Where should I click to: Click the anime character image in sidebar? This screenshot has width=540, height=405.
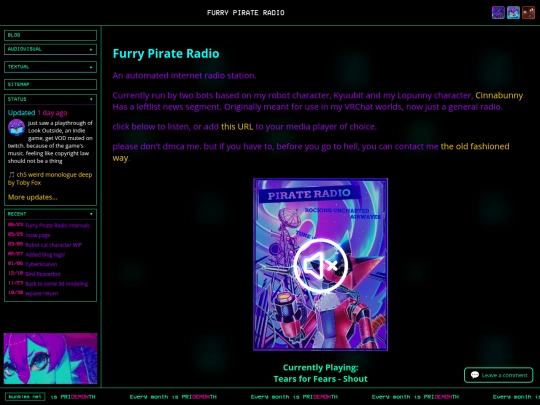50,358
